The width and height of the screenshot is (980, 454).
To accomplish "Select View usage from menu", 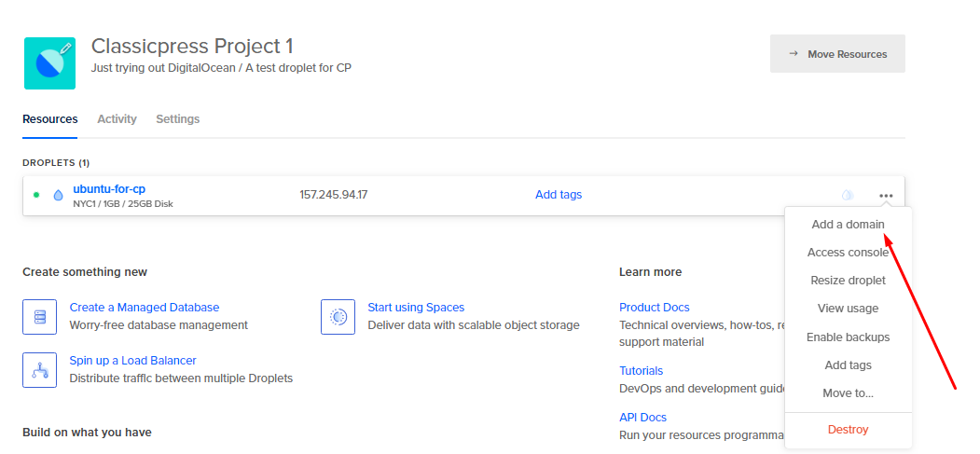I will 849,309.
